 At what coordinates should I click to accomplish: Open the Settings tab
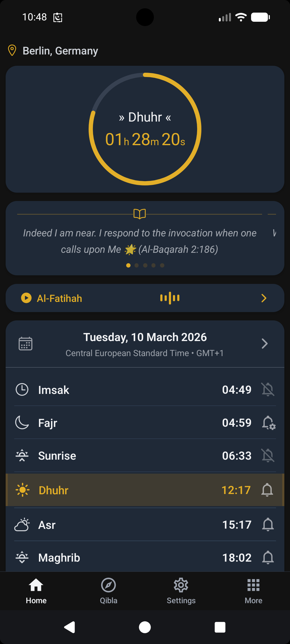click(181, 590)
